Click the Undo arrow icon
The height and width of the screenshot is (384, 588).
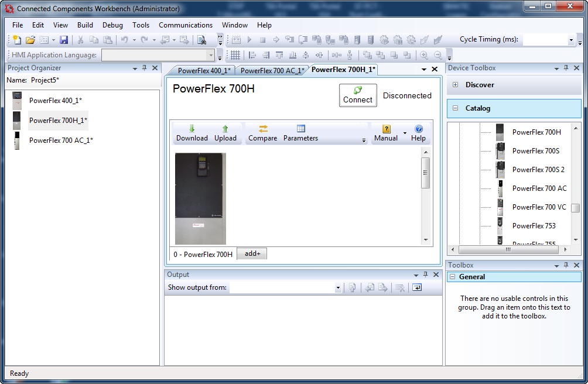(x=125, y=40)
